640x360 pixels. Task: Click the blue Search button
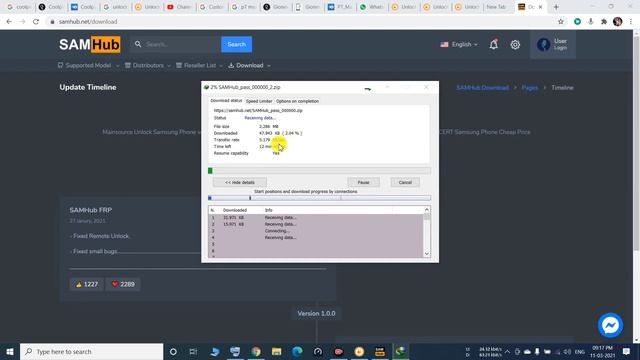[236, 44]
